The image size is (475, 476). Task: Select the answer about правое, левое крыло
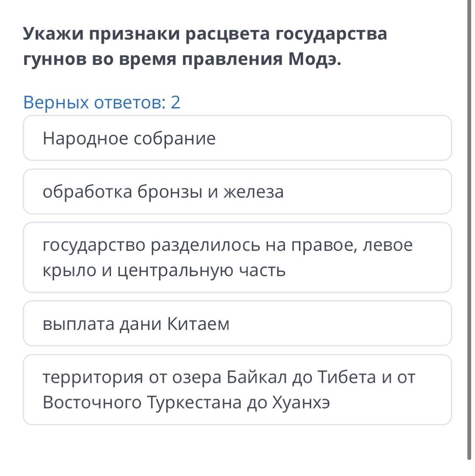tap(237, 257)
